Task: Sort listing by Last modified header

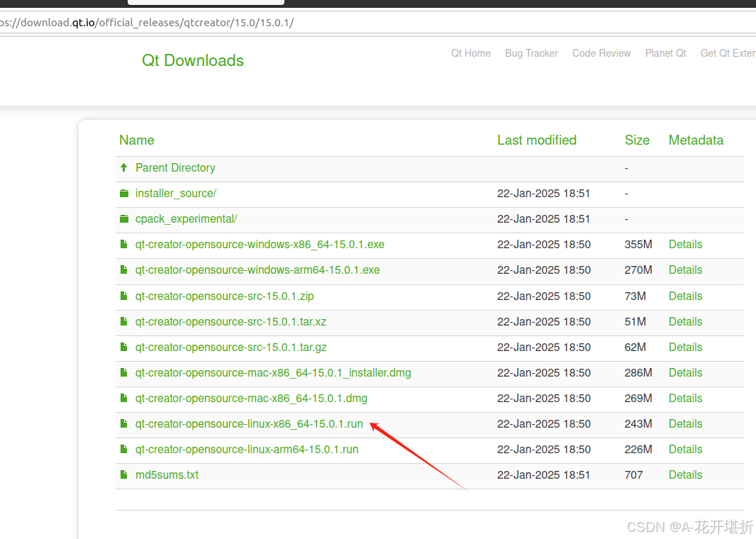Action: pos(537,140)
